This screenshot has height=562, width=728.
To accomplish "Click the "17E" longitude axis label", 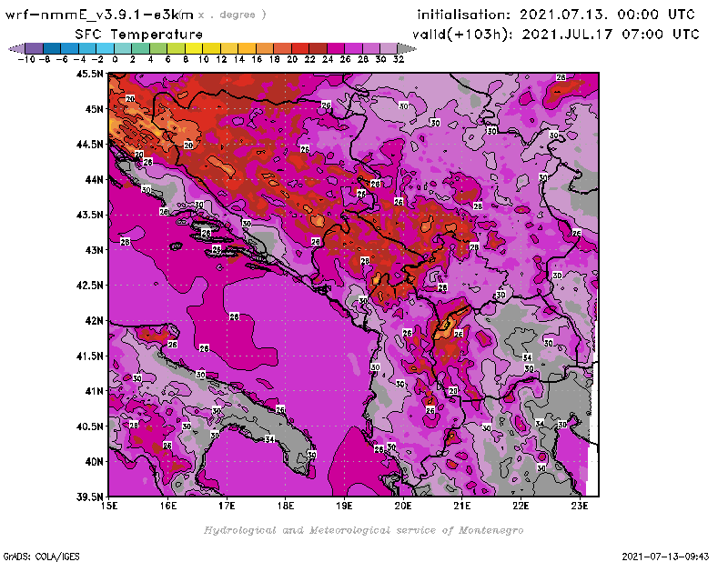I will coord(227,506).
